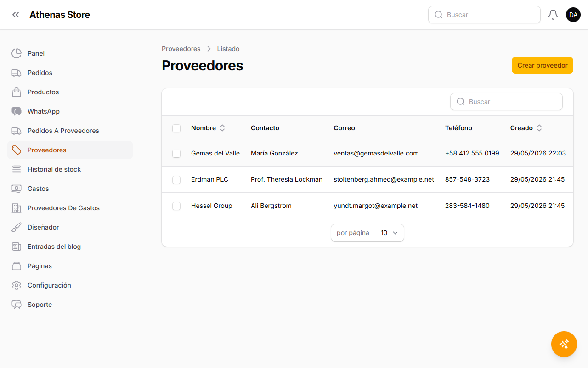
Task: Open WhatsApp in the sidebar
Action: (x=70, y=111)
